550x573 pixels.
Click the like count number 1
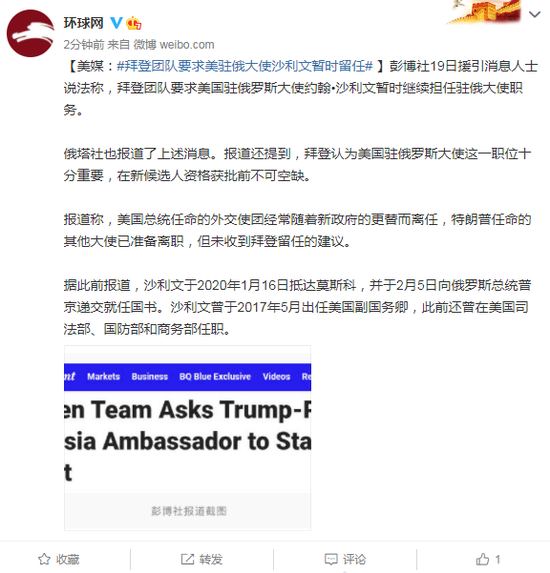497,559
